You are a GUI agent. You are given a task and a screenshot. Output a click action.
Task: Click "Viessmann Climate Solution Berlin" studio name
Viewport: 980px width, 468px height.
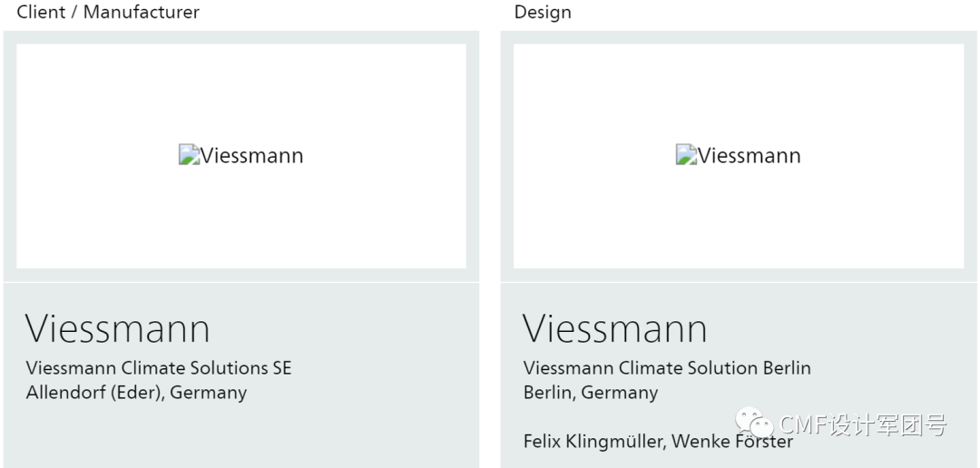coord(667,368)
